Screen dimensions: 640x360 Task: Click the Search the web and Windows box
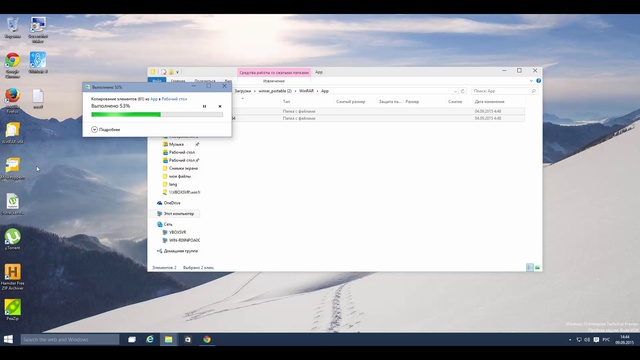tap(70, 339)
